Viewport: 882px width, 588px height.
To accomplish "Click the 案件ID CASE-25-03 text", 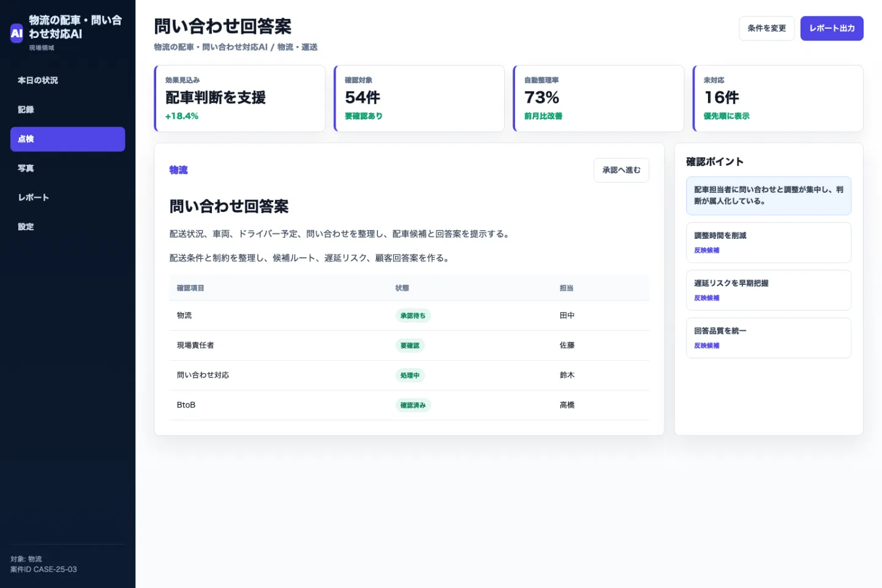I will (43, 570).
